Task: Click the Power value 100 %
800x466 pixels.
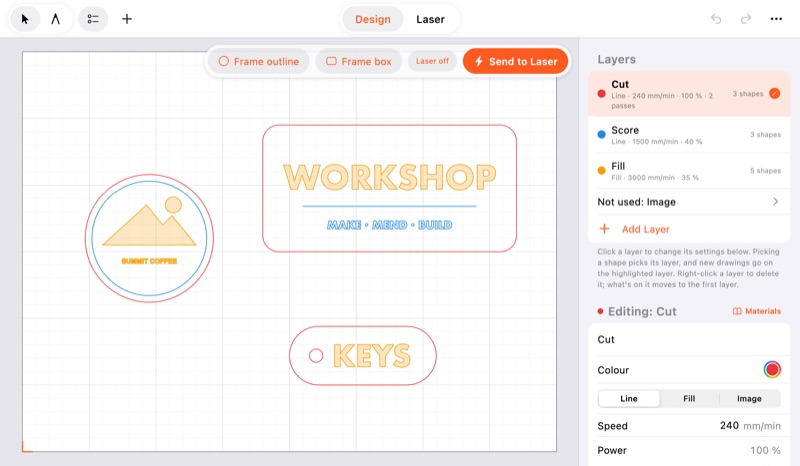Action: click(x=765, y=450)
